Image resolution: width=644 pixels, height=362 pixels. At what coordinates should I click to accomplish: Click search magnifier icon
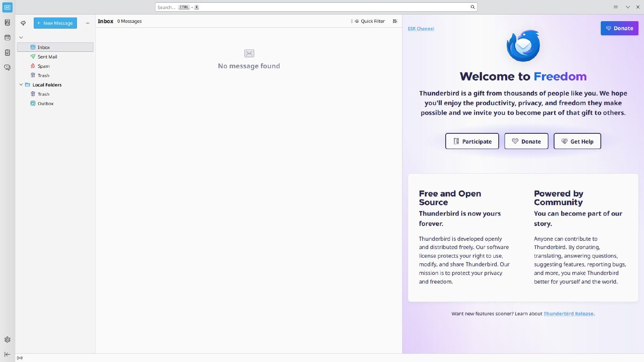point(473,7)
